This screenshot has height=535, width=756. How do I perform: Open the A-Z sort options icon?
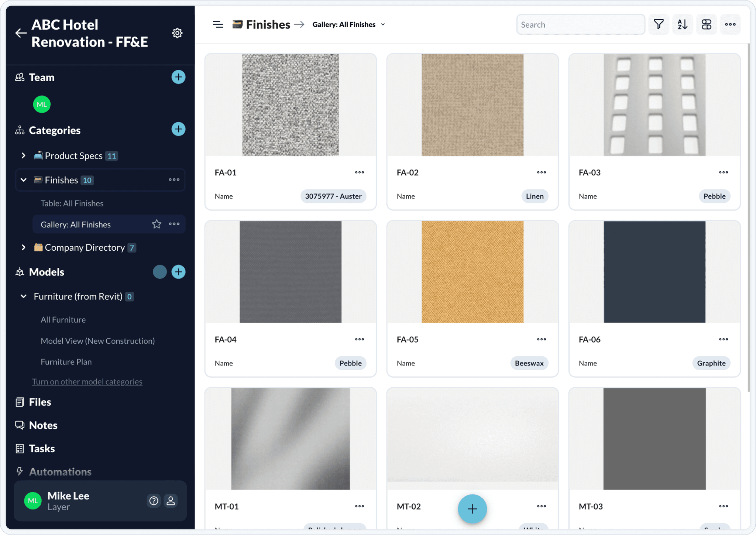683,24
